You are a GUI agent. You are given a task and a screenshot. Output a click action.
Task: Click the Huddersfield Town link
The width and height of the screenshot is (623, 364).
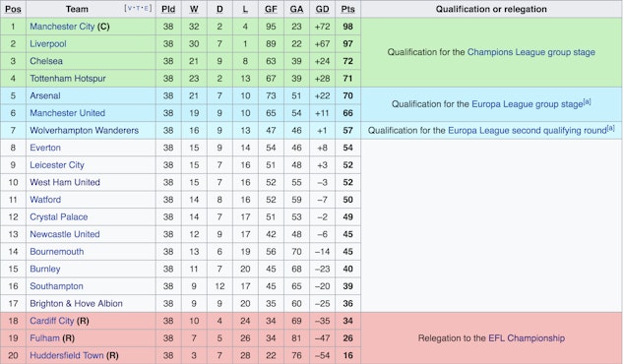(66, 356)
